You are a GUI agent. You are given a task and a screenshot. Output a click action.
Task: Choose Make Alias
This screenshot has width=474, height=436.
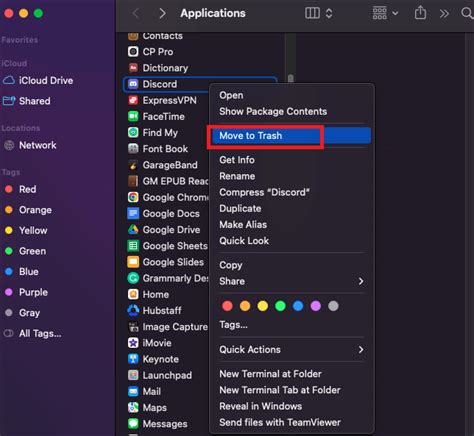coord(243,225)
